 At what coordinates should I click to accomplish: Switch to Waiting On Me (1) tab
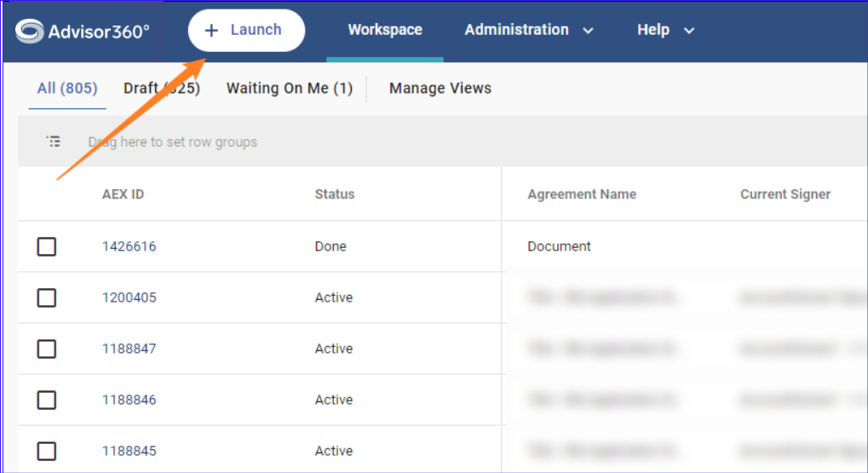pyautogui.click(x=290, y=88)
